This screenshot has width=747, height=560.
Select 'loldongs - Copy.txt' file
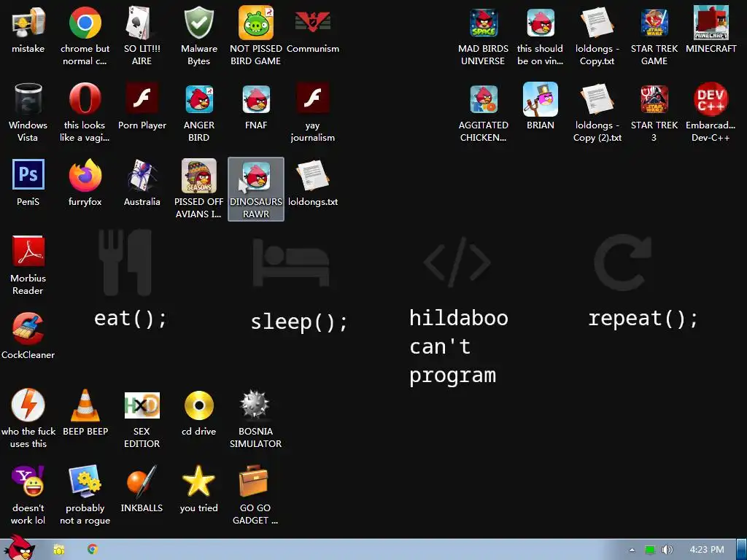pyautogui.click(x=597, y=23)
